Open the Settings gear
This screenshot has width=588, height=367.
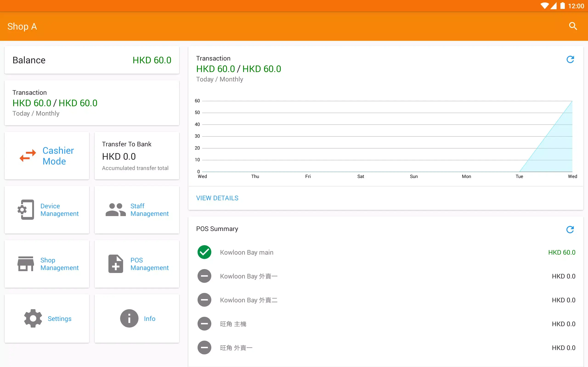point(47,318)
